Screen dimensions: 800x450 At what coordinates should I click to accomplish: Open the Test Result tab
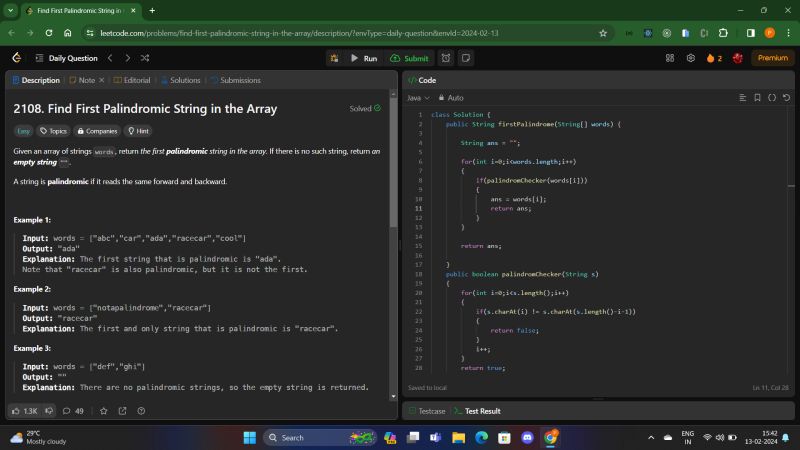click(478, 411)
